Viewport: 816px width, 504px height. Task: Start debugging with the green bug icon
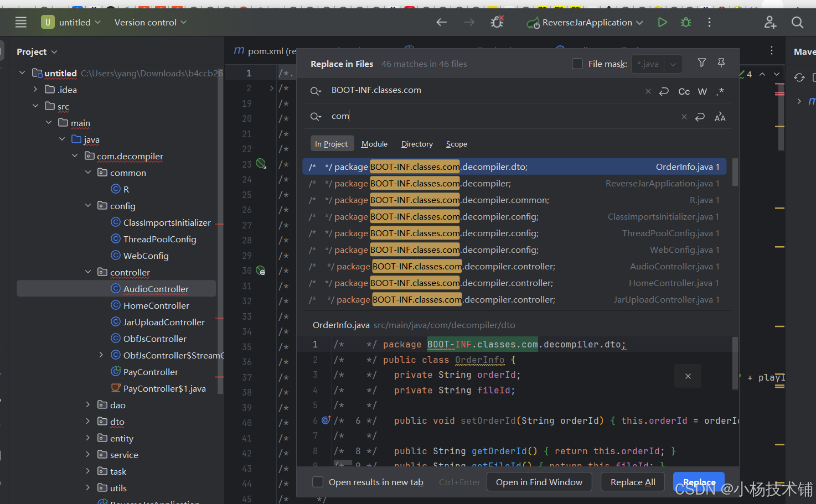[686, 22]
